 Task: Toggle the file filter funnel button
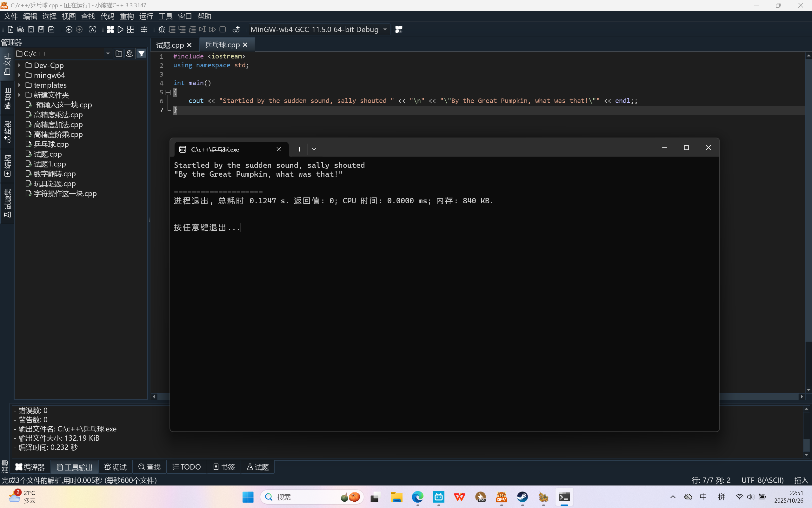[142, 53]
